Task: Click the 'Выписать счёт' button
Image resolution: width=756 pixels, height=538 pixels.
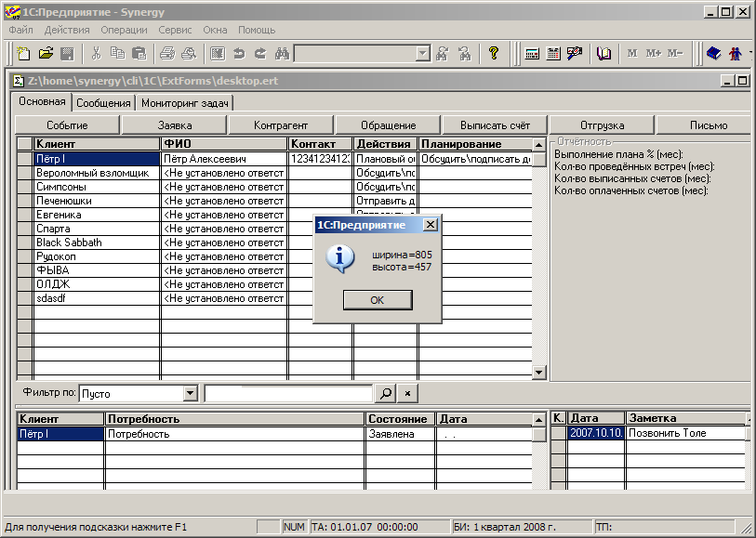Action: (x=495, y=125)
